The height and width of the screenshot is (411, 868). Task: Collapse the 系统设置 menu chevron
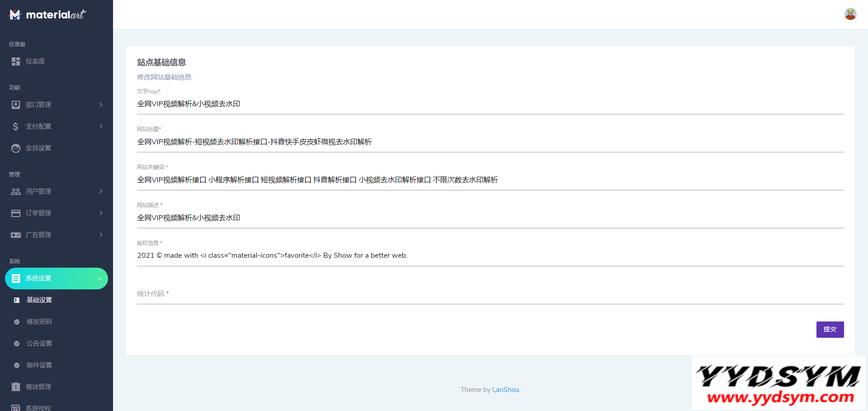[100, 279]
